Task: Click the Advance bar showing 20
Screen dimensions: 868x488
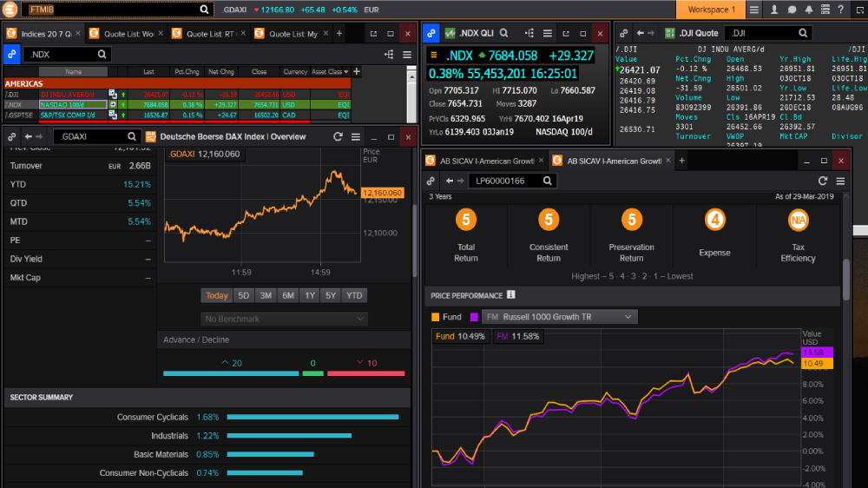Action: coord(231,373)
